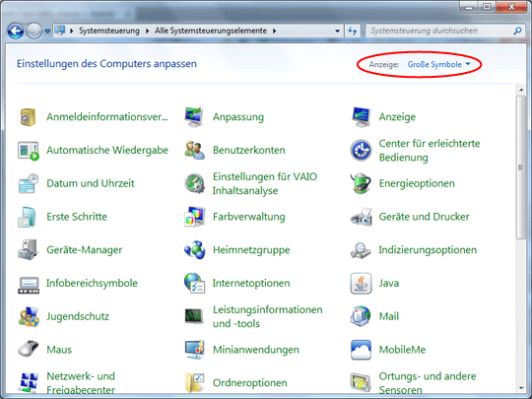Click the Farbverwaltung color icon
The image size is (532, 399).
[194, 217]
